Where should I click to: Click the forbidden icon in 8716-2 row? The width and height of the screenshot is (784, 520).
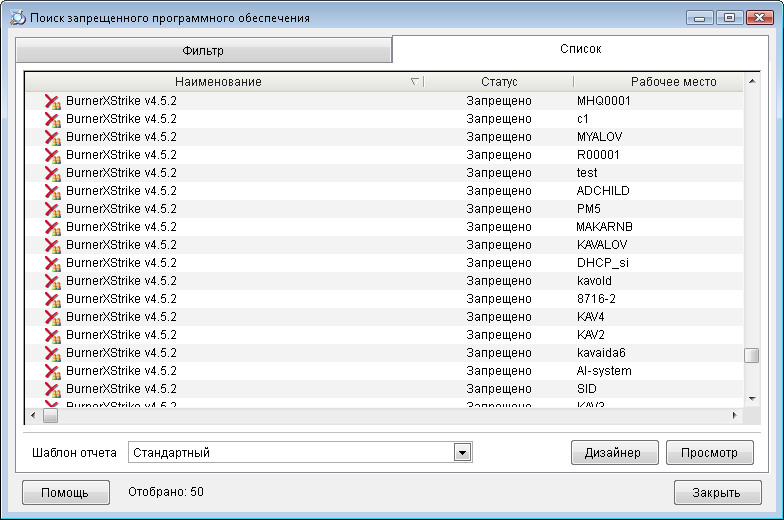click(x=52, y=299)
